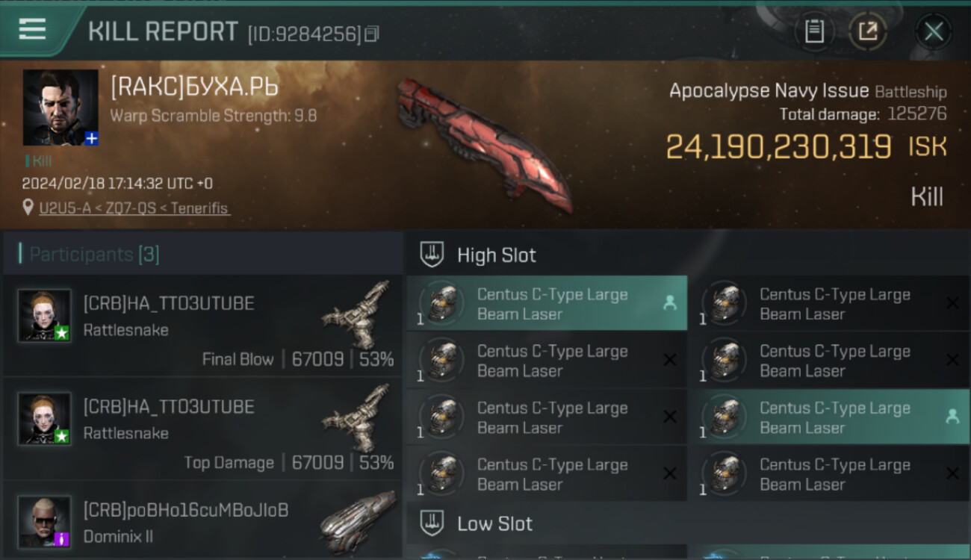971x560 pixels.
Task: Click the blue plus badge on portrait
Action: coord(91,138)
